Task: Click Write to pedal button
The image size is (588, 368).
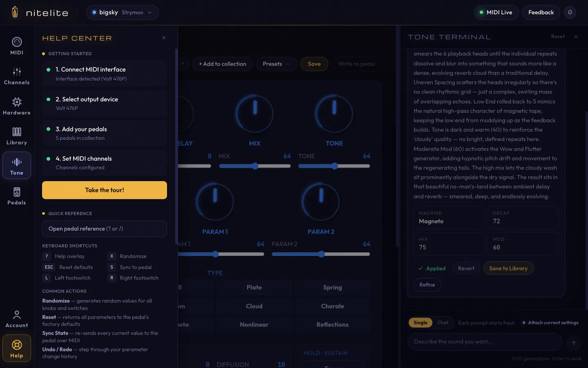Action: (x=356, y=64)
